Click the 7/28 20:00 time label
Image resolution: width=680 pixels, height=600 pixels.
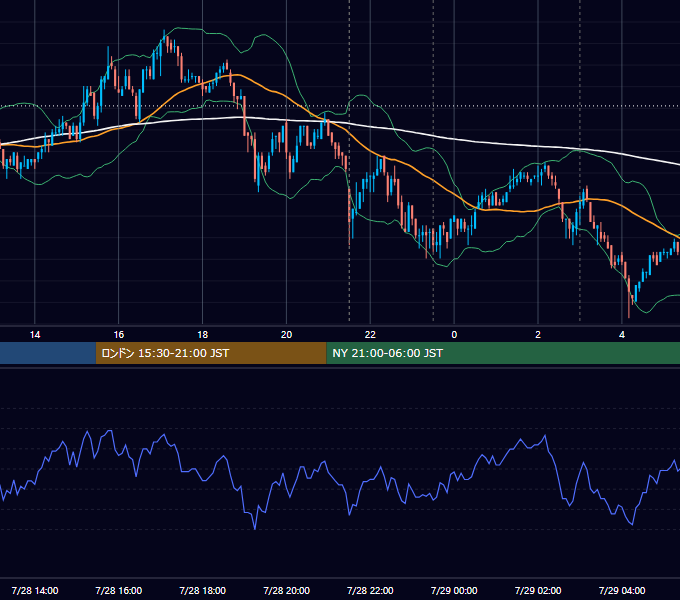[x=286, y=590]
